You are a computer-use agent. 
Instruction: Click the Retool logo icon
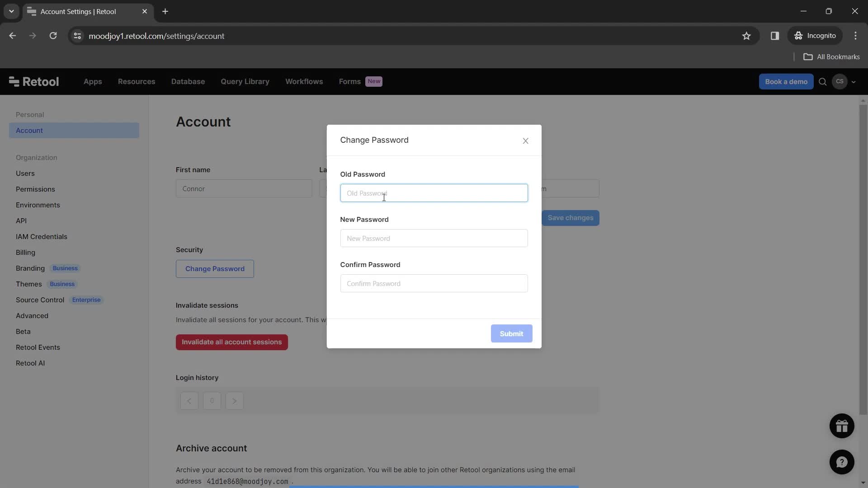[13, 82]
